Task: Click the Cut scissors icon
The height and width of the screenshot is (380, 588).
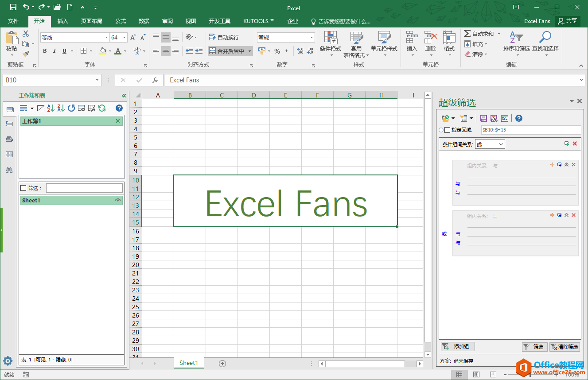Action: point(26,34)
